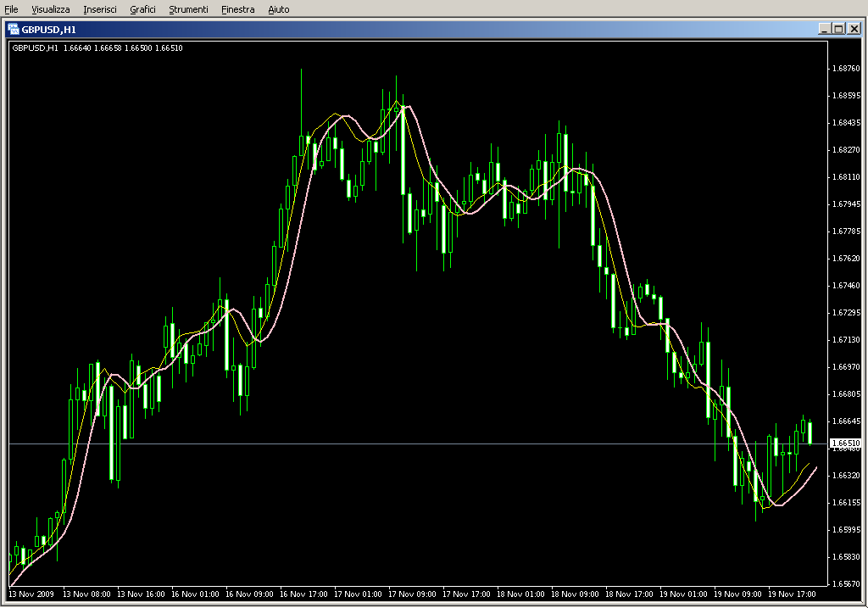Open the Aiuto menu
This screenshot has width=868, height=608.
point(278,9)
